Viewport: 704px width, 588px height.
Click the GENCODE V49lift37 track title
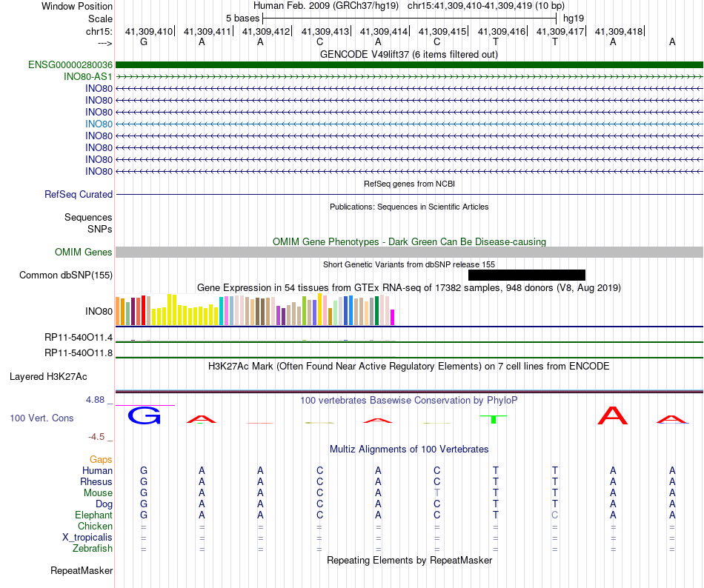click(408, 54)
